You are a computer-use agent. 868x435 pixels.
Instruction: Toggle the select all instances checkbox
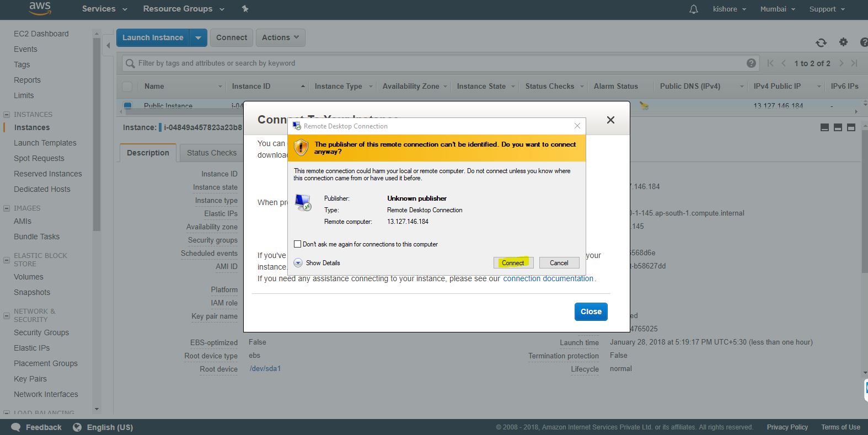[x=127, y=87]
